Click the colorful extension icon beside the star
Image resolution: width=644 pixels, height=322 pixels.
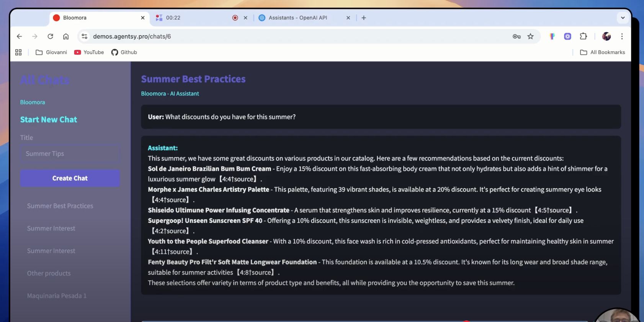552,36
